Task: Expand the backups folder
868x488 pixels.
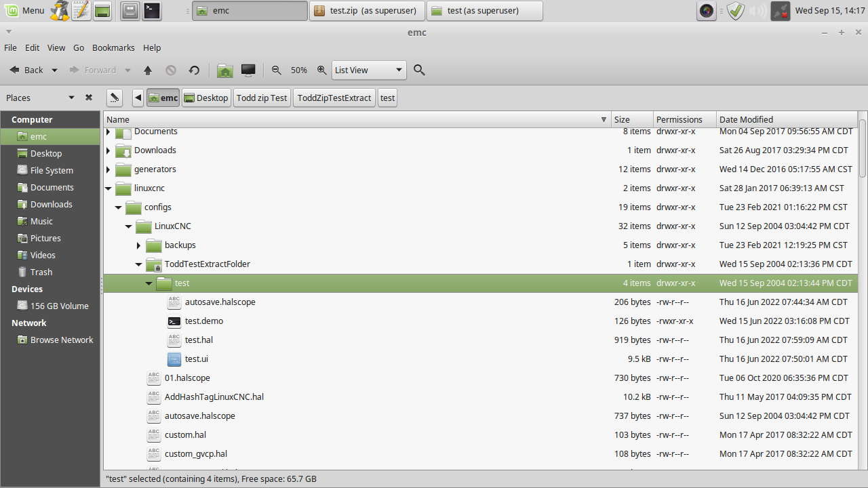Action: (139, 245)
